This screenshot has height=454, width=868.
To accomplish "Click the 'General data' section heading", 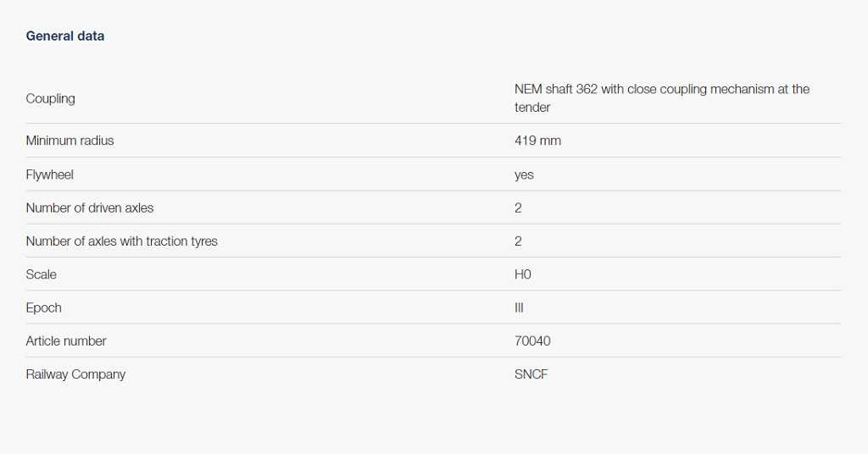I will [65, 36].
